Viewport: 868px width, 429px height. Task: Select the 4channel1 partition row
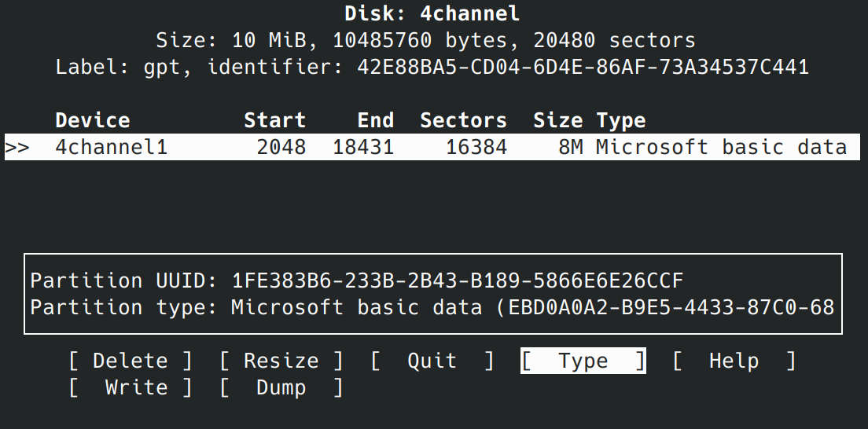[432, 147]
